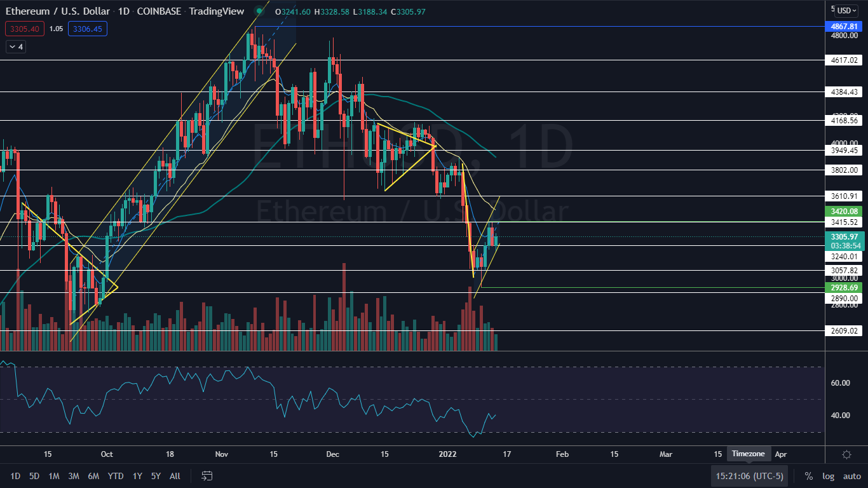Viewport: 868px width, 488px height.
Task: Click the blue buy price 3306.45
Action: 89,28
